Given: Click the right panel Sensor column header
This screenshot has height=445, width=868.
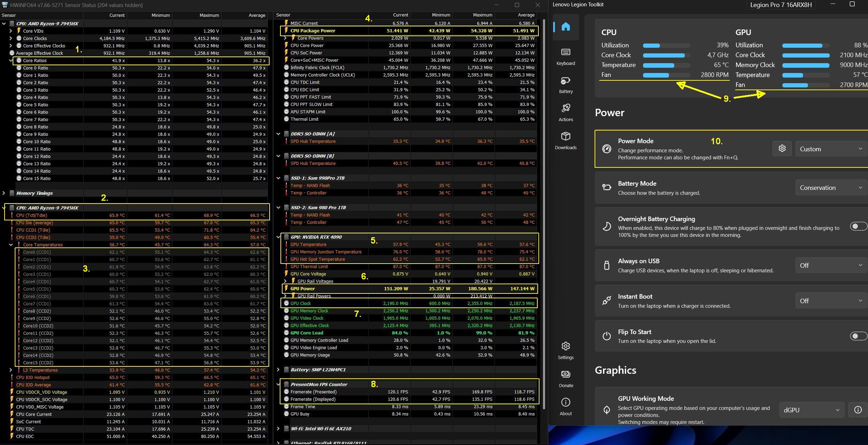Looking at the screenshot, I should [x=321, y=15].
